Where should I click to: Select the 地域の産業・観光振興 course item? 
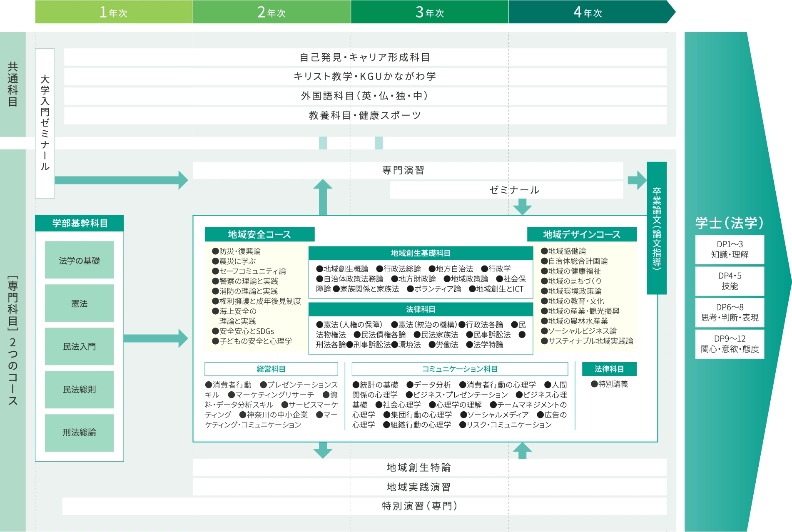click(x=580, y=311)
